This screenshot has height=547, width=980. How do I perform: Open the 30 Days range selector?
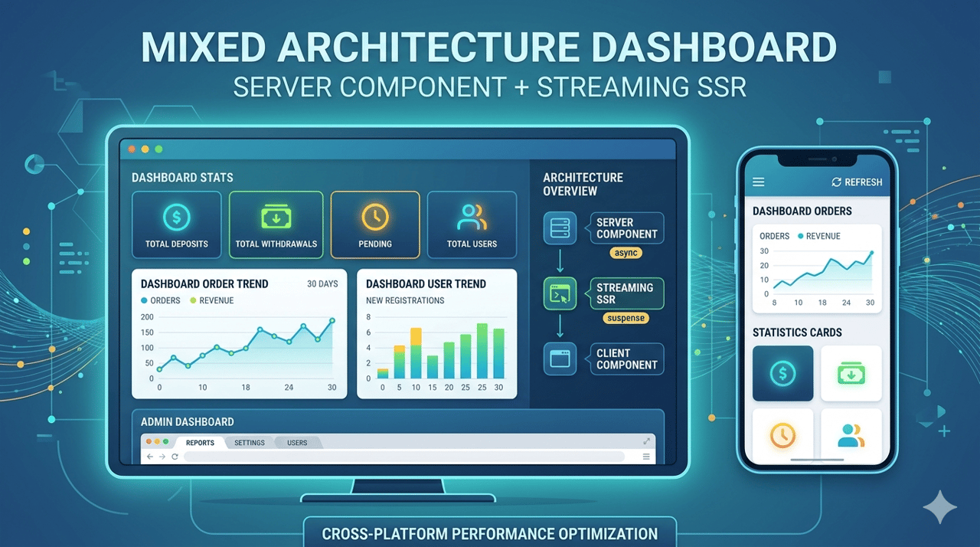point(322,284)
